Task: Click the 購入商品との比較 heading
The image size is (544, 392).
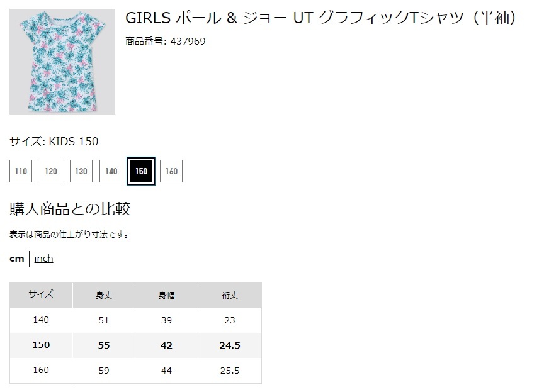Action: click(x=70, y=209)
